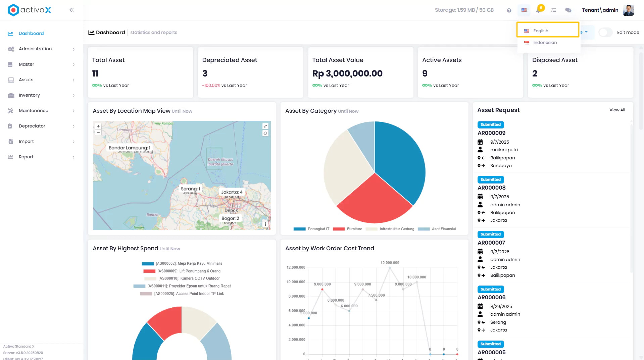This screenshot has width=644, height=360.
Task: Click the Meja Kerja Kayu Minimalis legend swatch
Action: coord(148,264)
